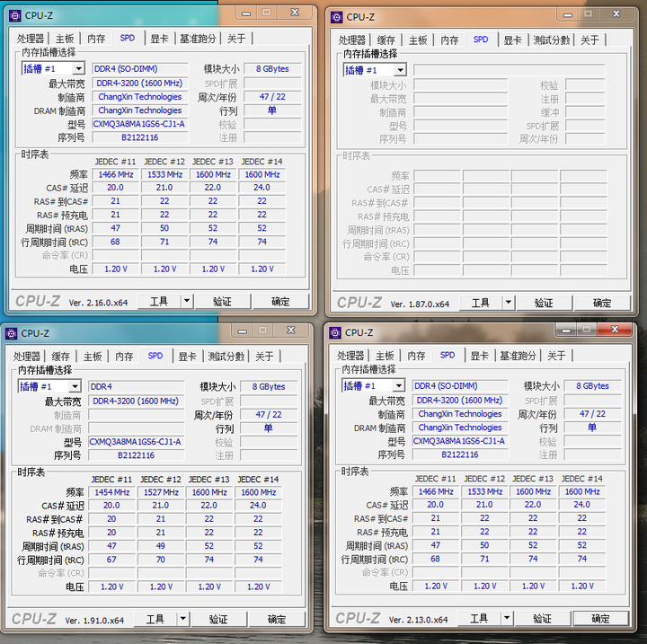Switch to 主板 tab in CPU-Z 2.16.0 window

click(x=65, y=39)
